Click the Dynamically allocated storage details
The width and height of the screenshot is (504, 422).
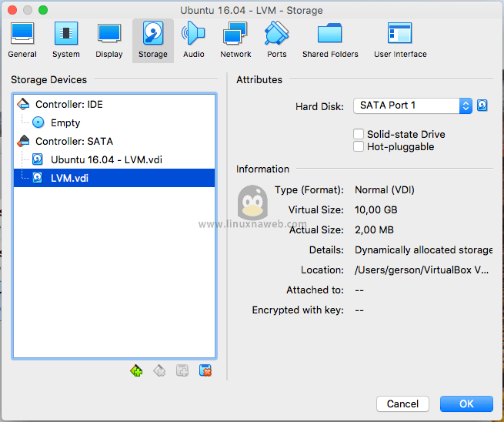(x=424, y=250)
